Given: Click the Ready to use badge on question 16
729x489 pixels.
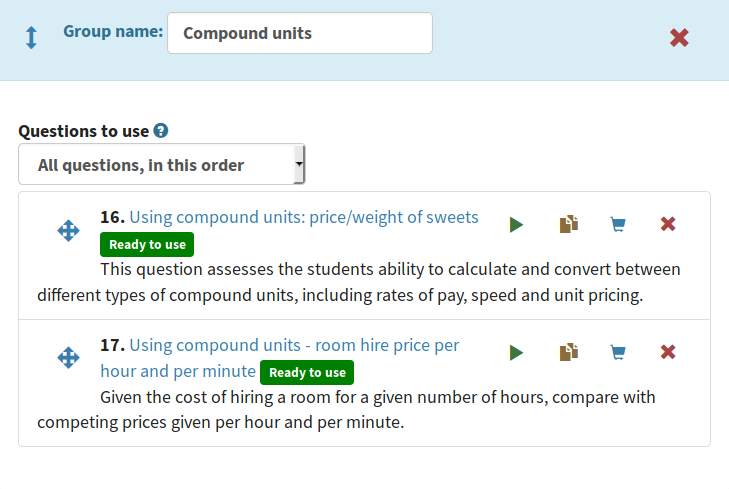Looking at the screenshot, I should pyautogui.click(x=147, y=244).
